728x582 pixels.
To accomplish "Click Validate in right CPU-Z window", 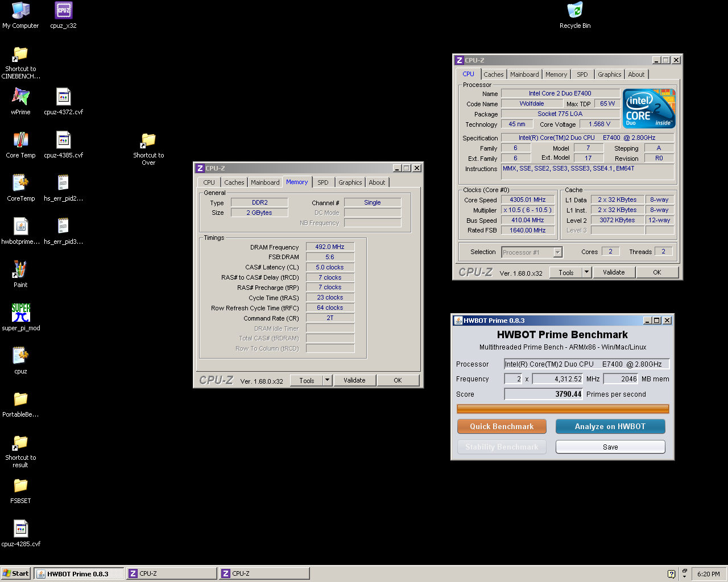I will coord(614,272).
